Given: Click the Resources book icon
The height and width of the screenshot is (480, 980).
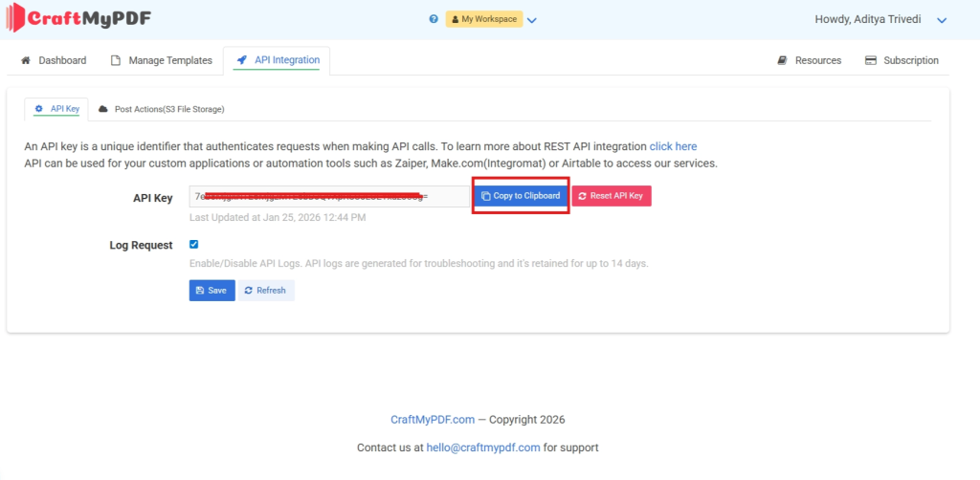Looking at the screenshot, I should [782, 60].
